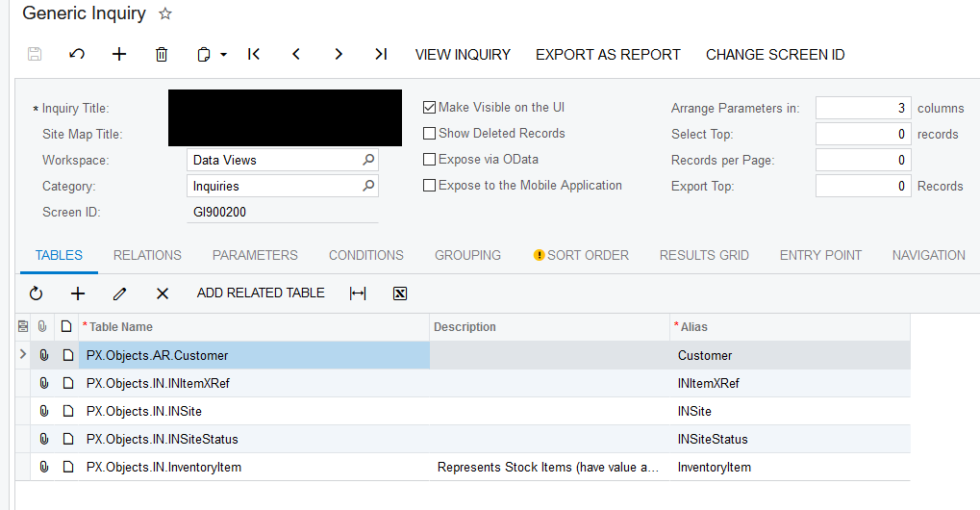Viewport: 980px width, 510px height.
Task: Expand the PX.Objects.AR.Customer row arrow
Action: click(x=23, y=354)
